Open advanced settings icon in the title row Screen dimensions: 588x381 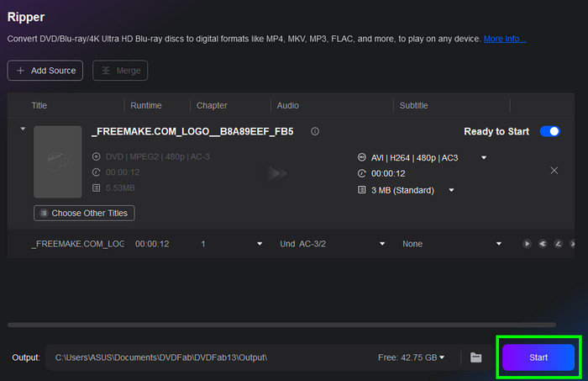coord(543,244)
